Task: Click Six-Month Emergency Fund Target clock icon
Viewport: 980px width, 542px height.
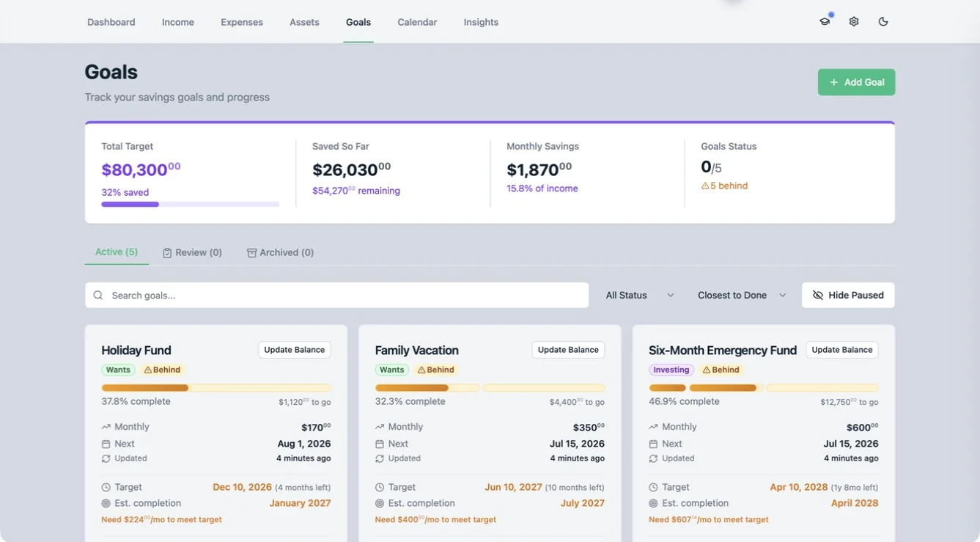Action: (654, 487)
